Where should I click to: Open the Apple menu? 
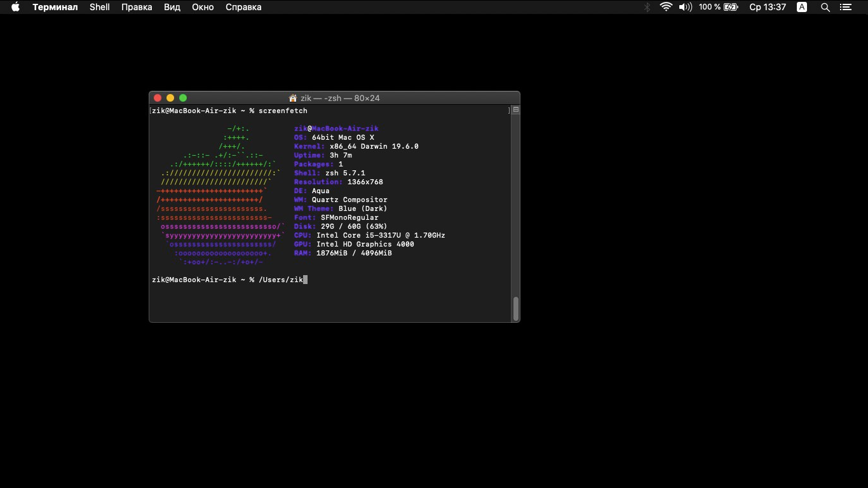coord(15,7)
